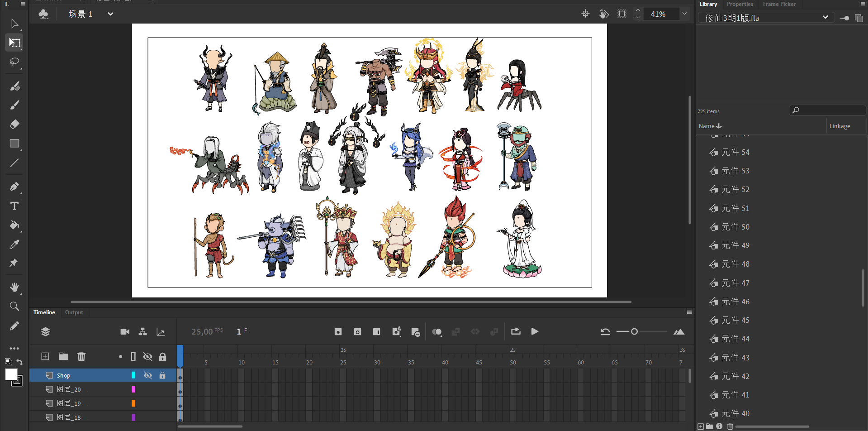Select the Text tool
This screenshot has height=431, width=868.
tap(14, 206)
